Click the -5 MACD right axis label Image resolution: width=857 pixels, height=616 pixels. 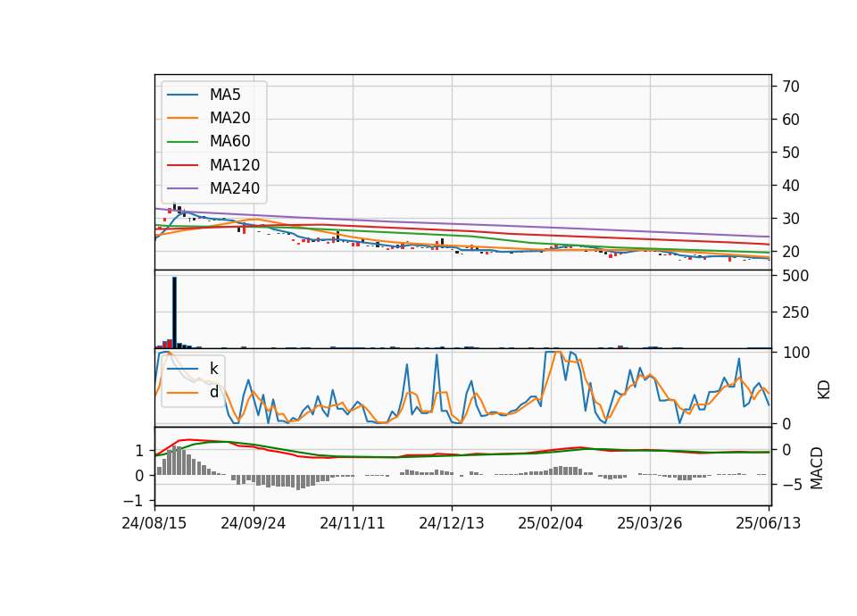click(x=791, y=485)
